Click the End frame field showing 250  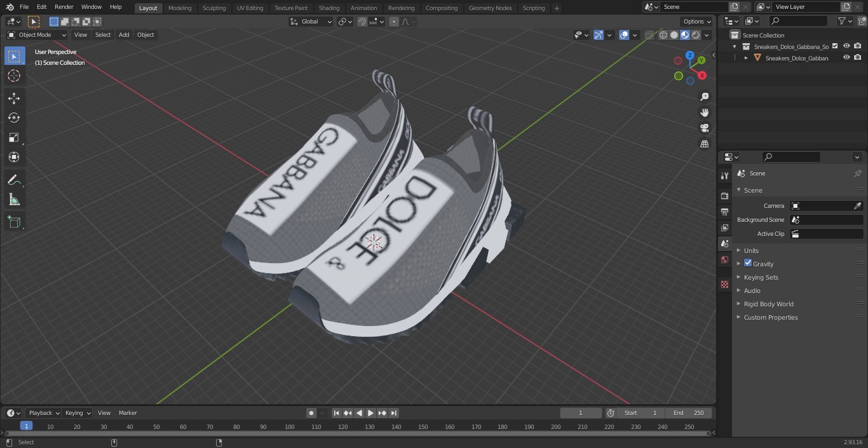(x=689, y=413)
